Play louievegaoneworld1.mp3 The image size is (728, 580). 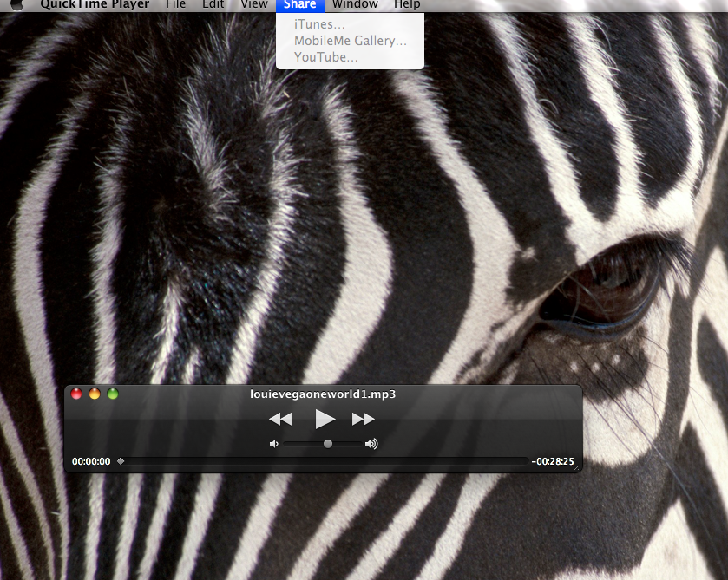[325, 419]
